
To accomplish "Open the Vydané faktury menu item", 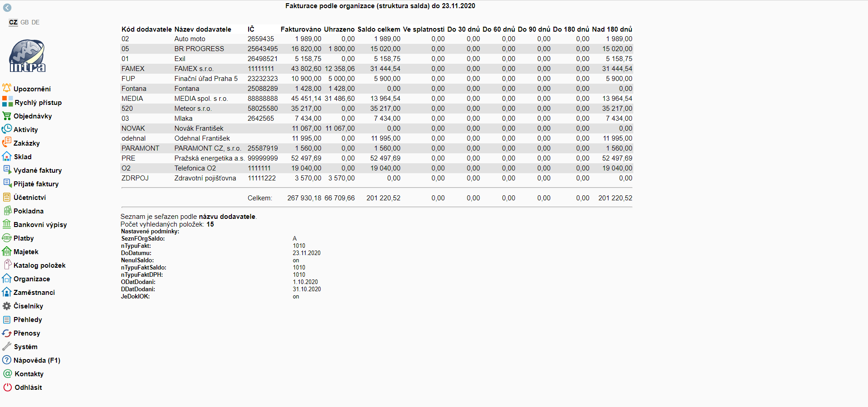I will click(38, 170).
